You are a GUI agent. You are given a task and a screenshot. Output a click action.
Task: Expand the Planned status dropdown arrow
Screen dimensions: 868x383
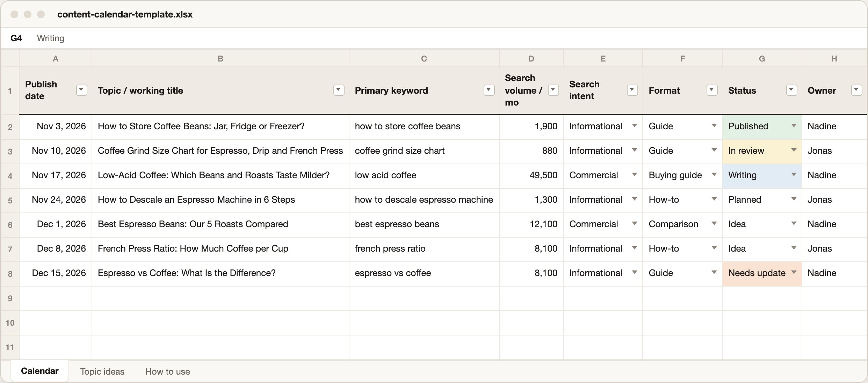pyautogui.click(x=794, y=199)
